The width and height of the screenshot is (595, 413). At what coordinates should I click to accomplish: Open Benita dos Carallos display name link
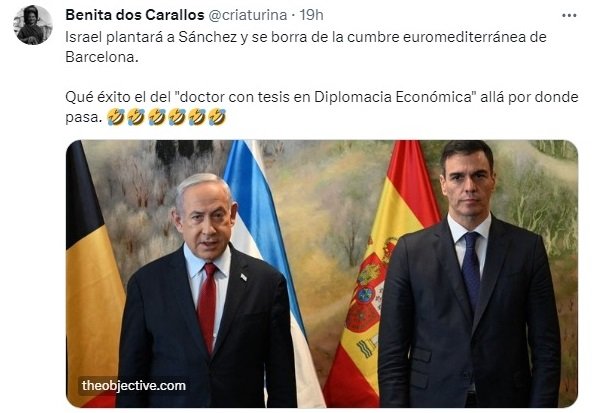tap(135, 15)
